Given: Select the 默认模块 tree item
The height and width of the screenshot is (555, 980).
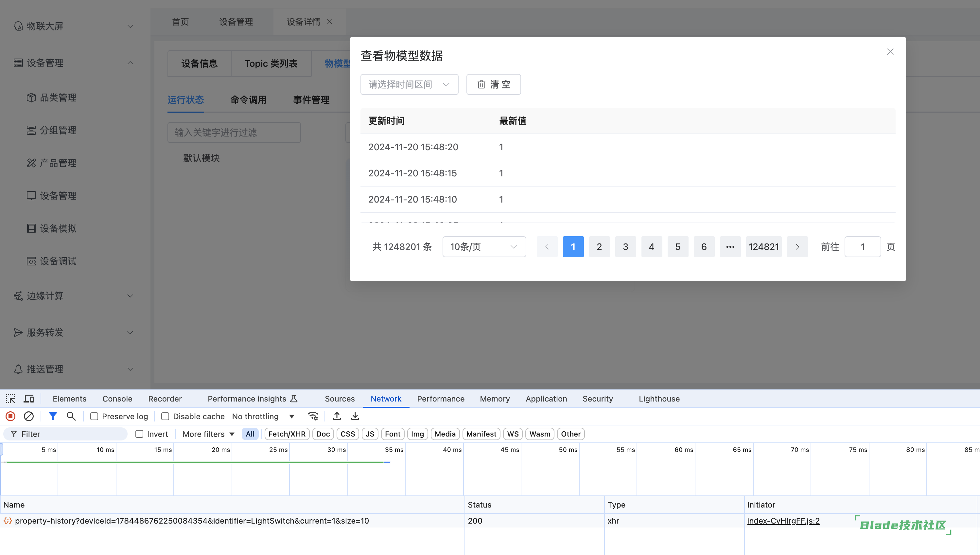Looking at the screenshot, I should 201,158.
